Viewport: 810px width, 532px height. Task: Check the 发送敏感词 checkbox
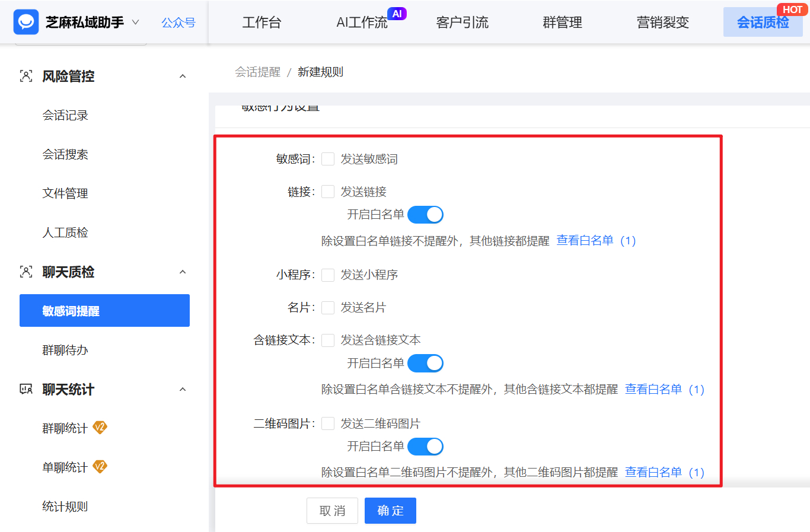point(328,158)
